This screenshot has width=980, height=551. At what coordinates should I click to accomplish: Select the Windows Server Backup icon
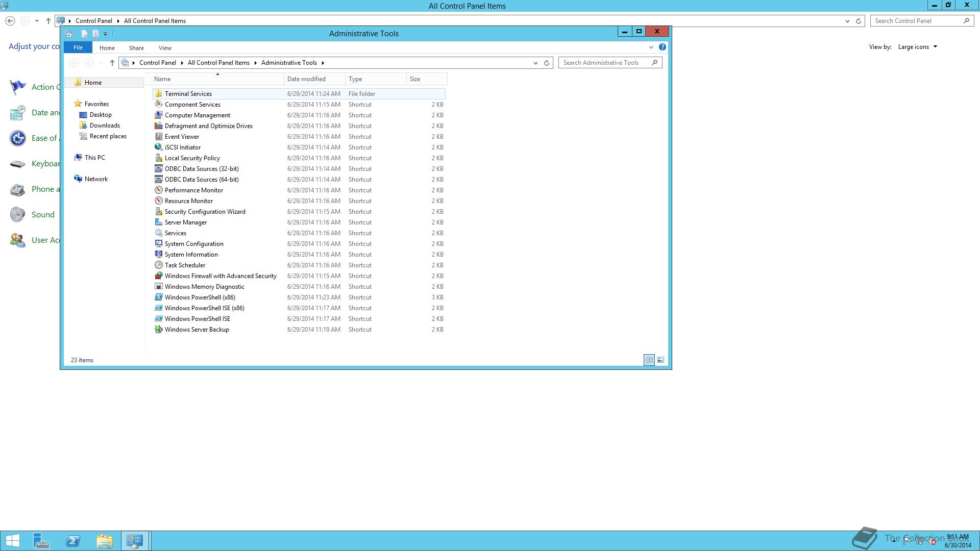pyautogui.click(x=159, y=329)
